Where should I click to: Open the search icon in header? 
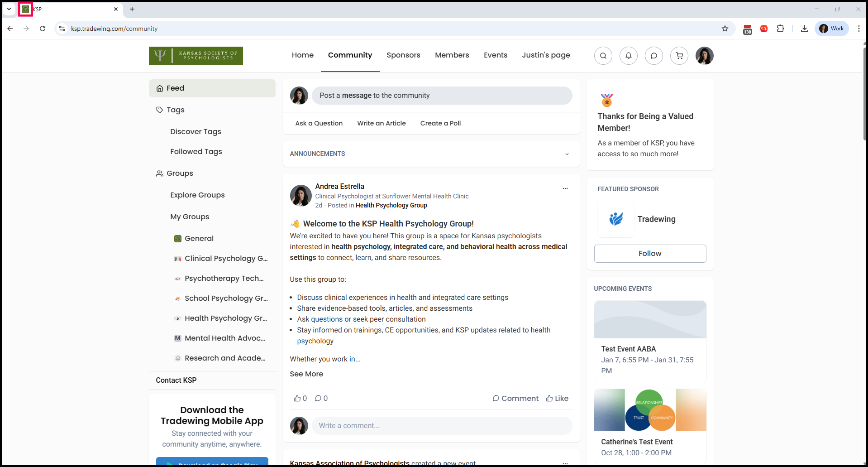coord(603,56)
